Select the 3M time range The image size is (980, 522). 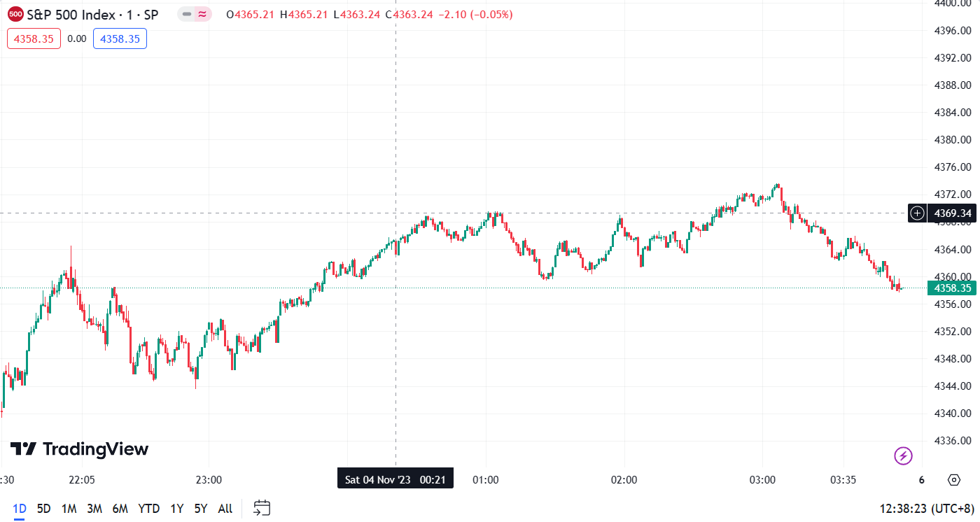[x=94, y=509]
